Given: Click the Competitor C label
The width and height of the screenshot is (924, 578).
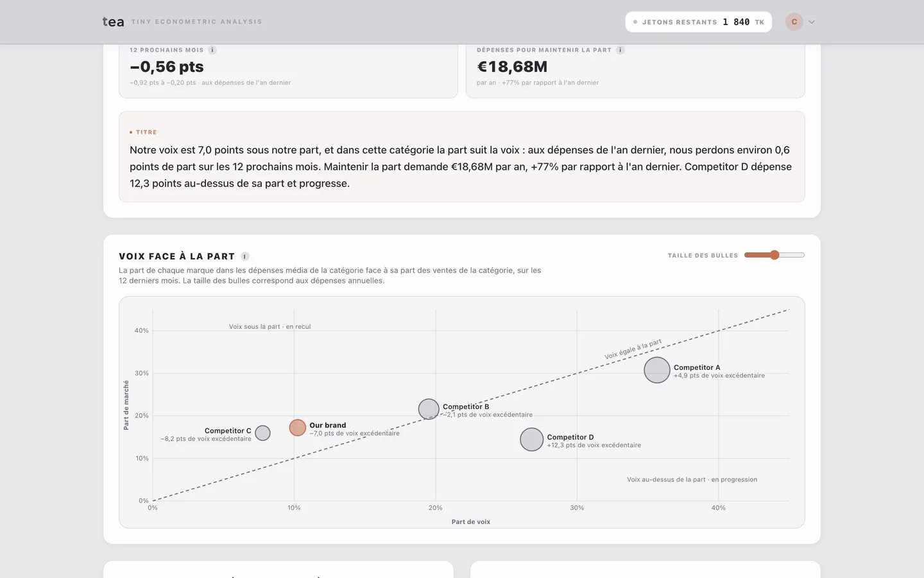Looking at the screenshot, I should pos(228,431).
